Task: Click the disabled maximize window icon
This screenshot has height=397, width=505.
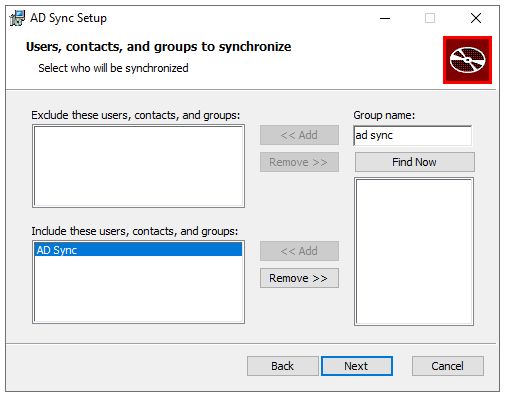Action: 430,18
